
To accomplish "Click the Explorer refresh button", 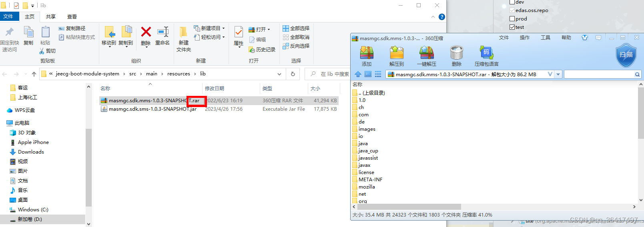I will (293, 74).
